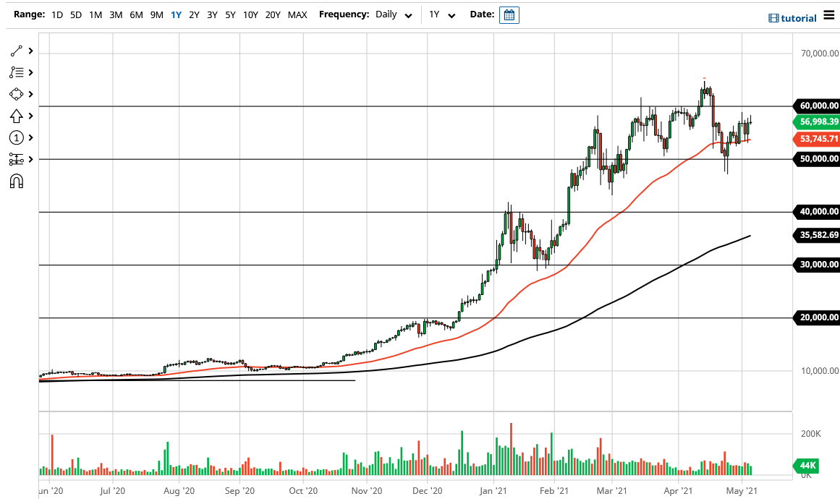
Task: Open the calendar date picker
Action: point(509,14)
